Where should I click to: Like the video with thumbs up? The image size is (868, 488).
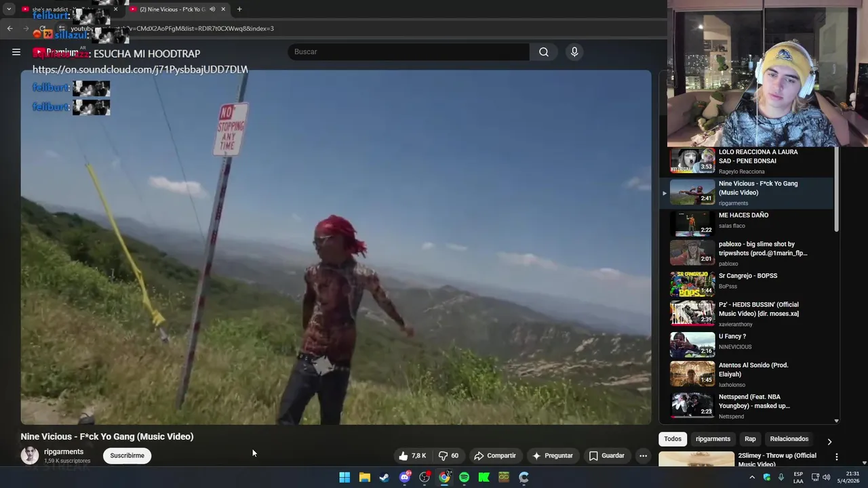click(413, 455)
